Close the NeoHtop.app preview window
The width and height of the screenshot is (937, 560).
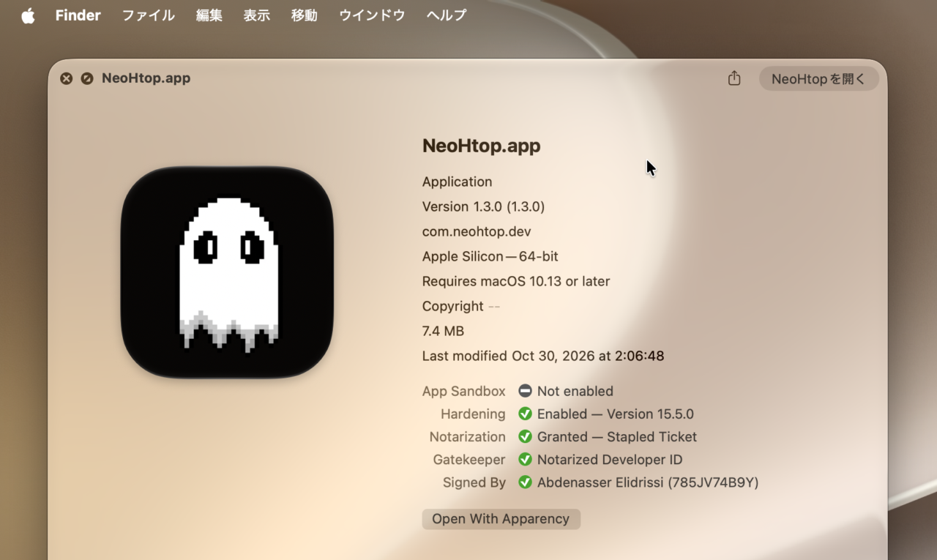click(67, 78)
